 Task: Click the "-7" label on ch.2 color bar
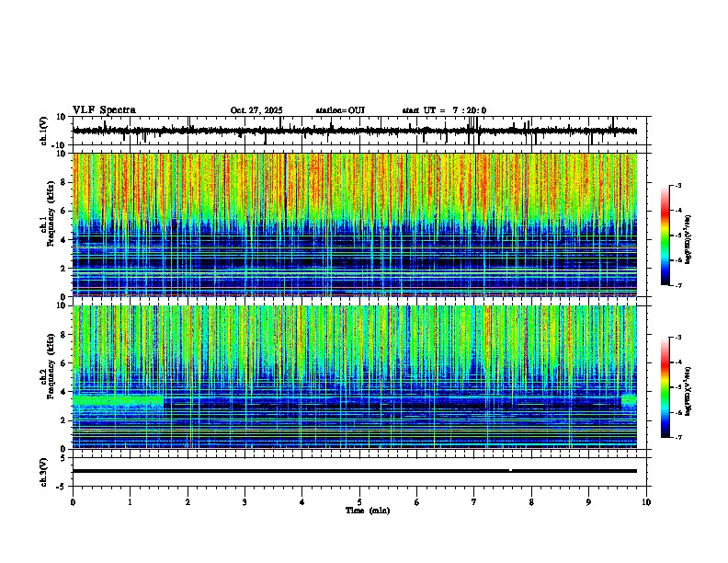pos(678,437)
